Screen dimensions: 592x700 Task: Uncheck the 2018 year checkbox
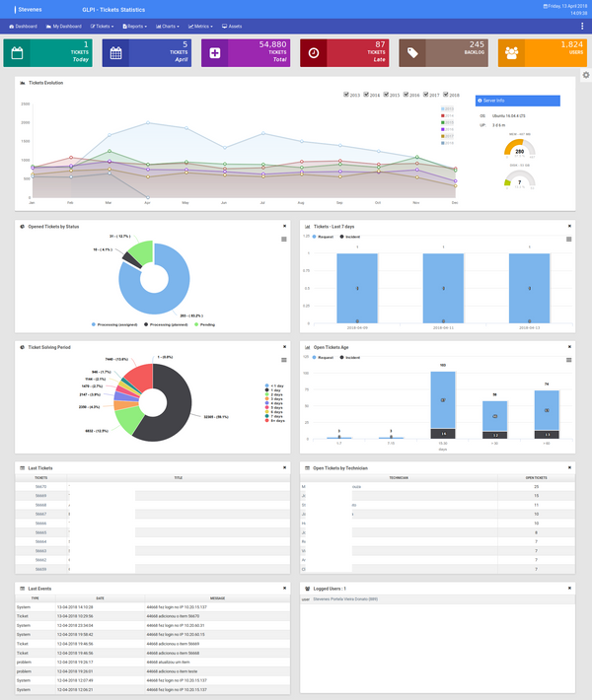tap(445, 95)
